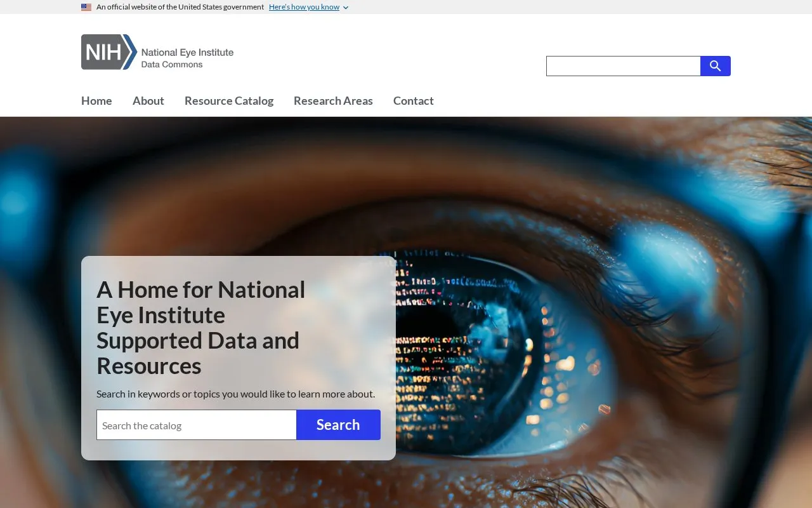This screenshot has width=812, height=508.
Task: Click the magnifying glass search icon button
Action: 716,66
